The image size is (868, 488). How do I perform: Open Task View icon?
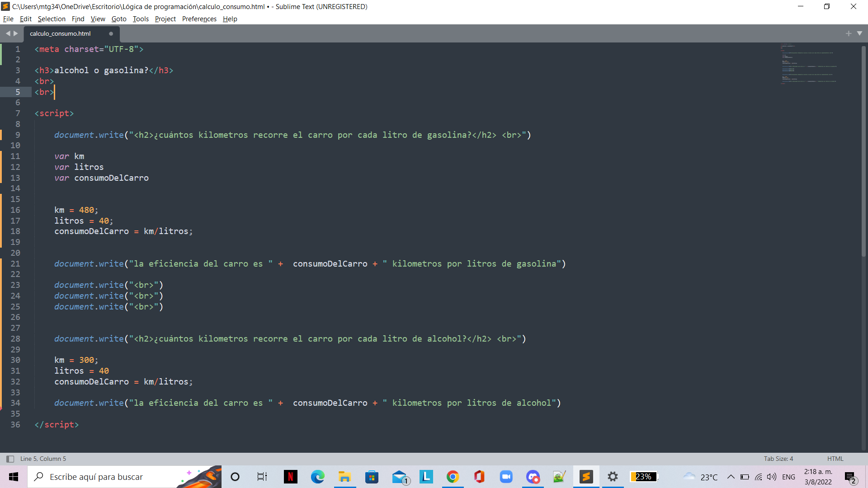[x=262, y=477]
